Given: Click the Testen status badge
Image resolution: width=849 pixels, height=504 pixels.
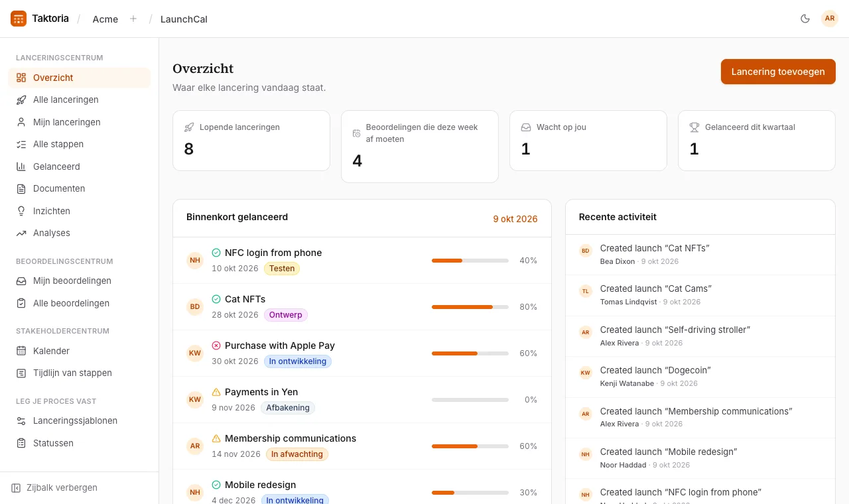Looking at the screenshot, I should pyautogui.click(x=282, y=269).
